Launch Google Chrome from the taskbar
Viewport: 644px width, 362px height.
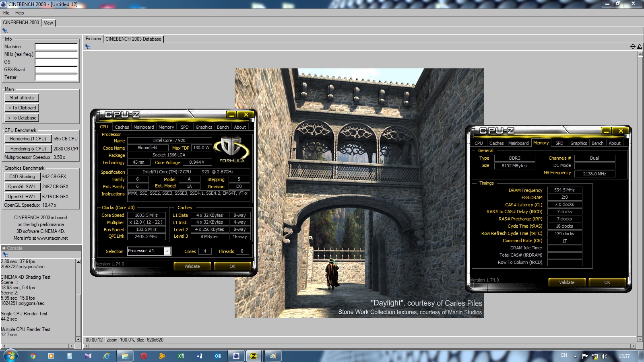point(33,356)
